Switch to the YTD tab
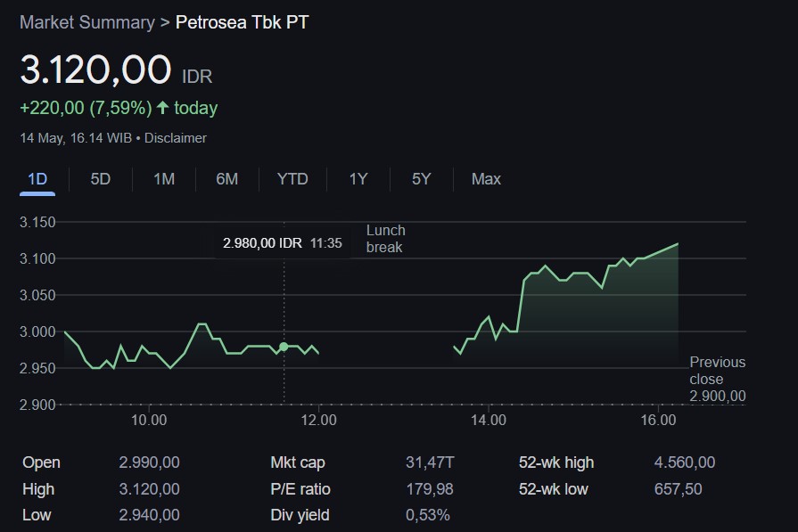The image size is (798, 532). [292, 179]
